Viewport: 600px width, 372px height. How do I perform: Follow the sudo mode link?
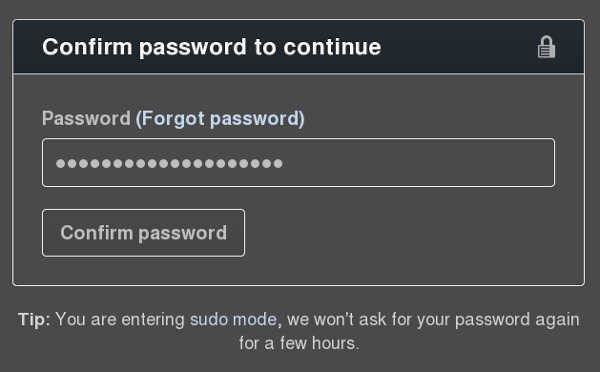(233, 320)
